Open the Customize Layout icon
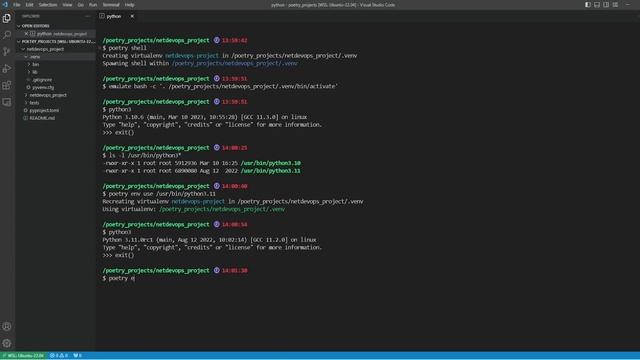640x360 pixels. click(x=615, y=5)
